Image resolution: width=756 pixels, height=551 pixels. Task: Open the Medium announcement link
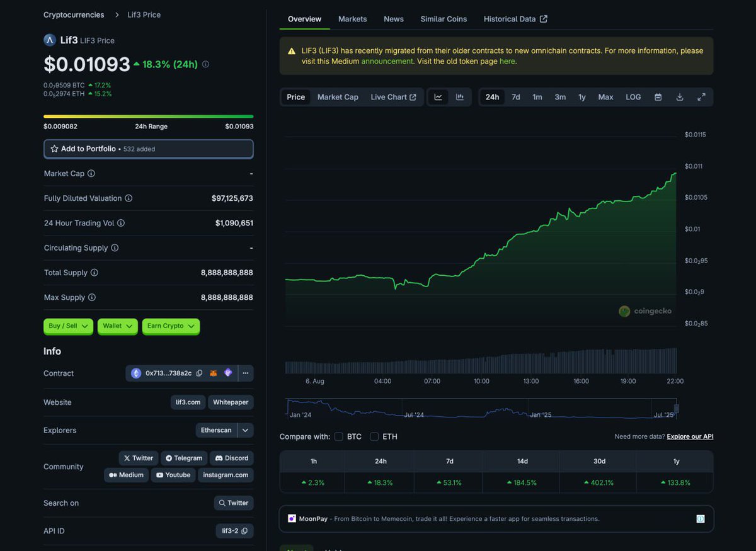coord(387,61)
